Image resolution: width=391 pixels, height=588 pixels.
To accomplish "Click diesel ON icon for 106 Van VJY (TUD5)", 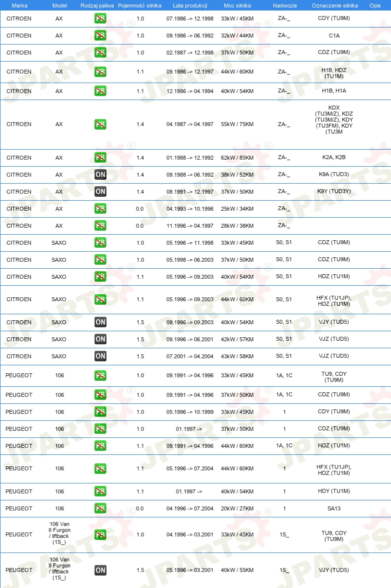I will point(100,570).
